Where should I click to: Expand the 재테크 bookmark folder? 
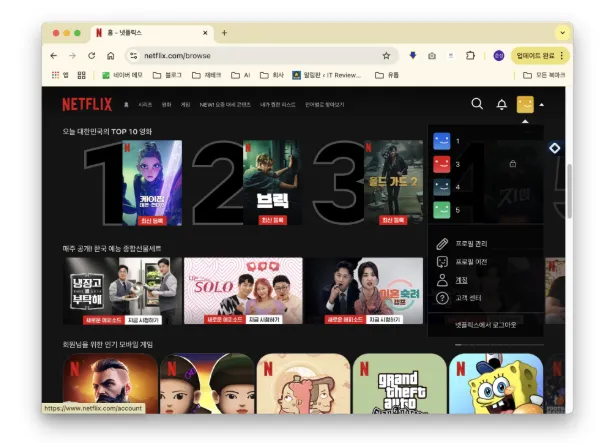[207, 75]
